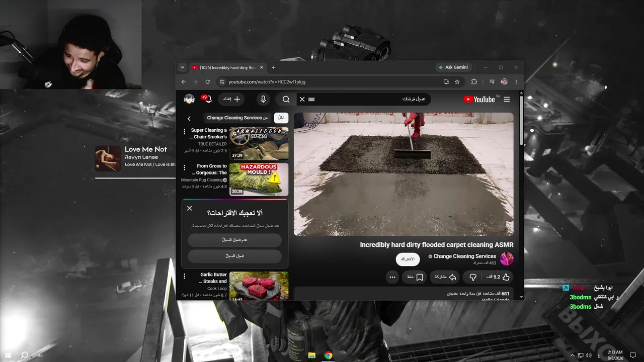
Task: Open the Windows notification center
Action: click(x=633, y=355)
